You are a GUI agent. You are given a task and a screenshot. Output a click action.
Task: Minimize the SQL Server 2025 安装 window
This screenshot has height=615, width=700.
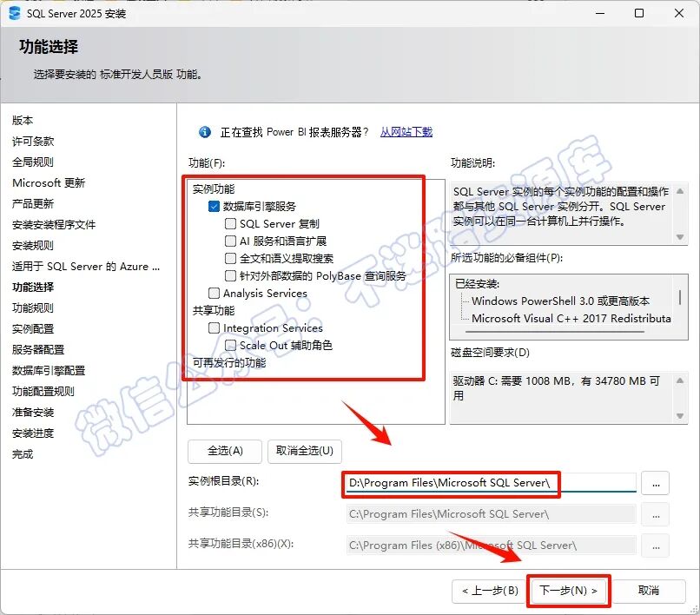(600, 13)
